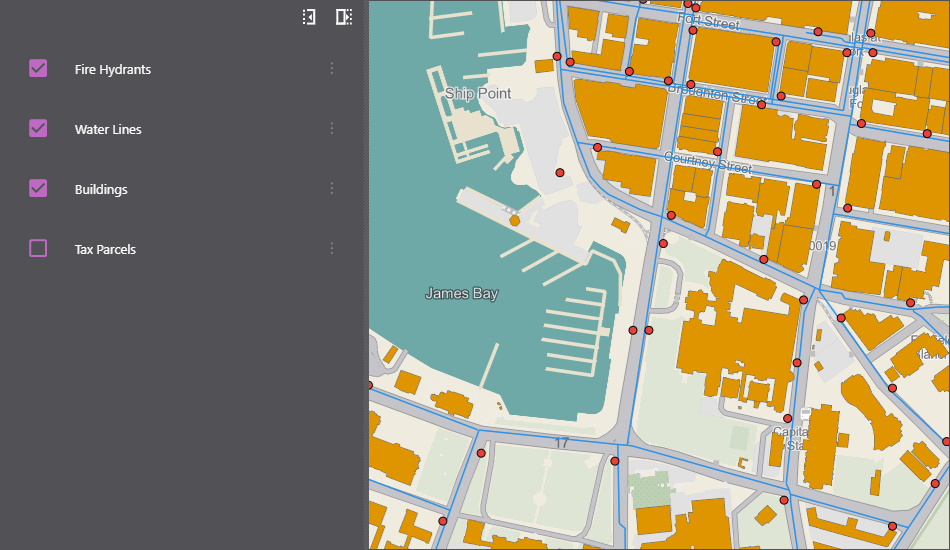The width and height of the screenshot is (950, 550).
Task: Select the Water Lines layer name
Action: click(x=108, y=130)
